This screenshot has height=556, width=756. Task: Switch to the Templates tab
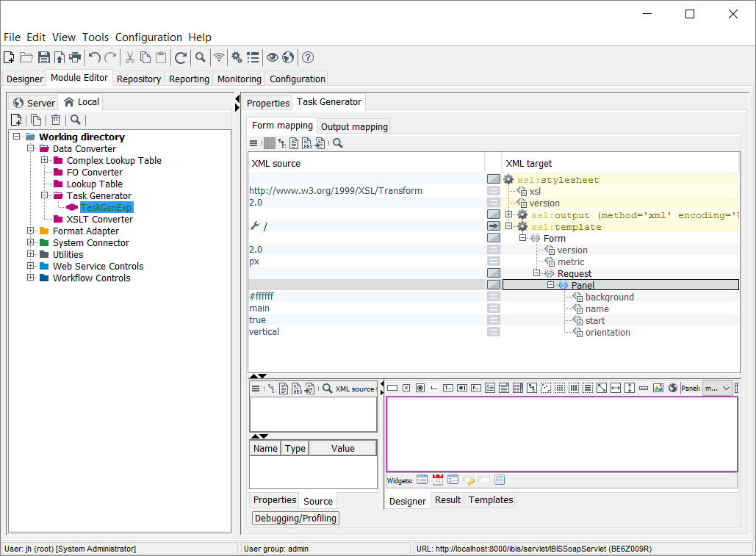click(491, 500)
